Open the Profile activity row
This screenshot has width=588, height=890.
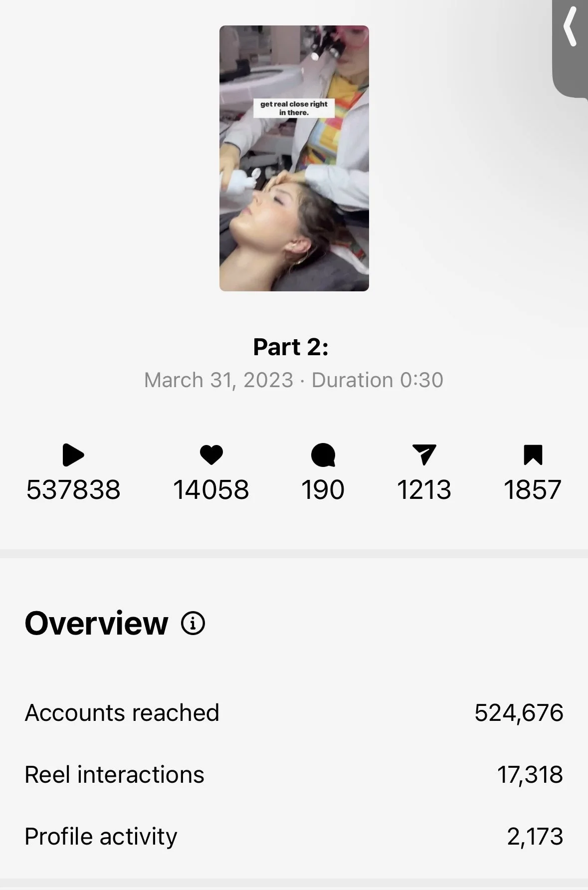[294, 836]
